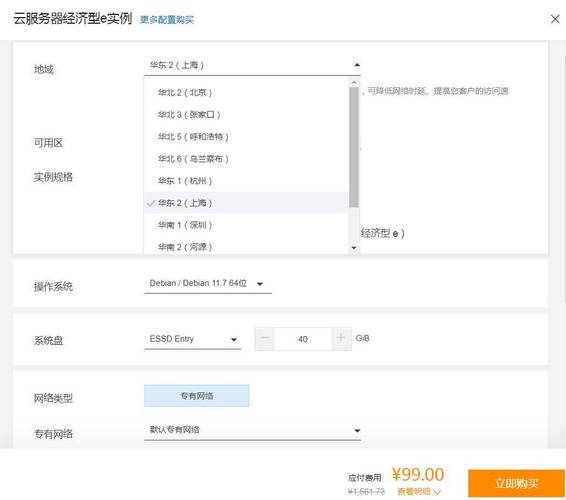This screenshot has width=566, height=500.
Task: Expand 查看明细 price details
Action: pyautogui.click(x=419, y=492)
